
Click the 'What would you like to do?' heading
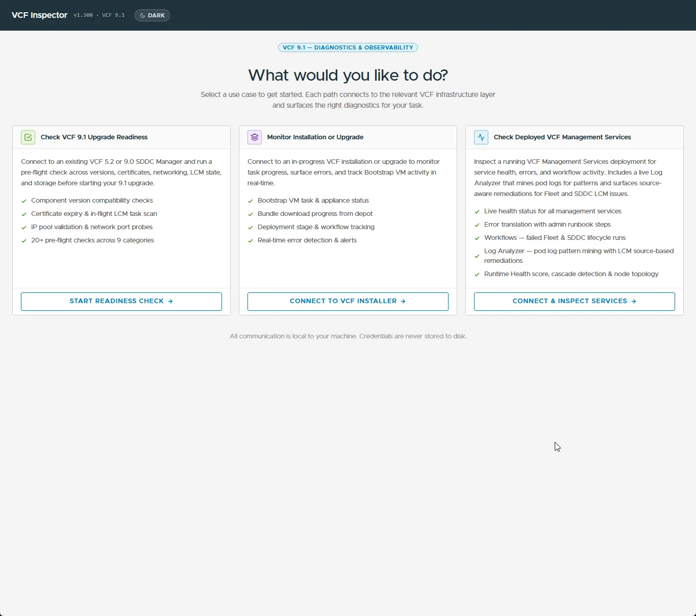(x=348, y=75)
